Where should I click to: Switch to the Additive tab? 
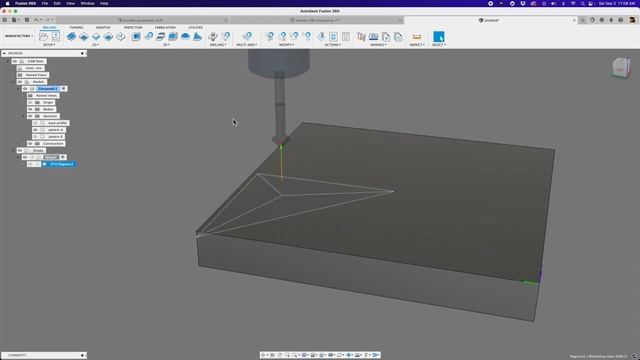pos(103,27)
